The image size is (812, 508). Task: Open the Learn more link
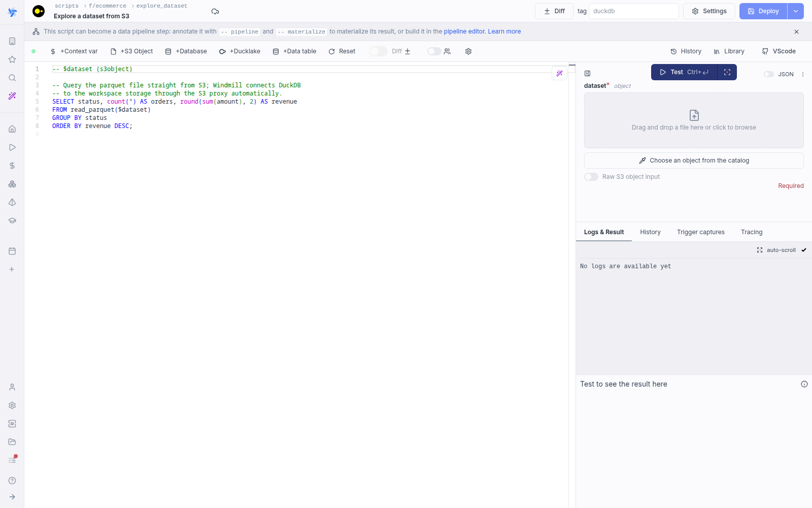[504, 31]
